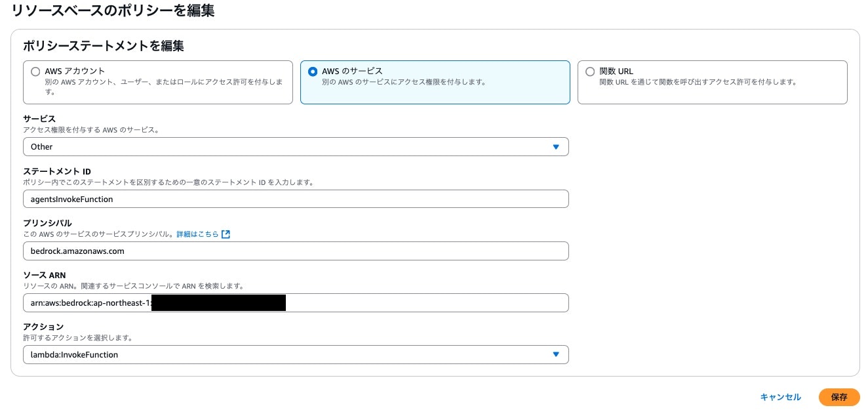Click the プリンシパル field bedrock.amazonaws.com
Image resolution: width=868 pixels, height=412 pixels.
296,251
